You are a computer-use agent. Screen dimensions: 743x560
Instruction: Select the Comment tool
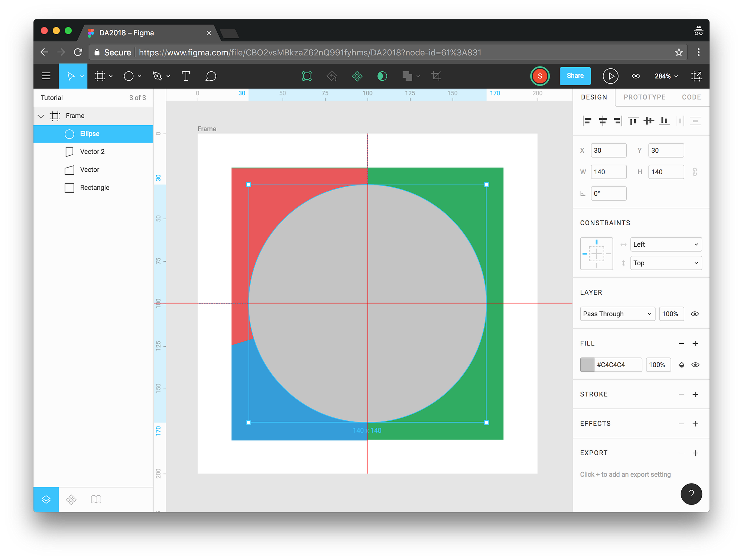[211, 76]
